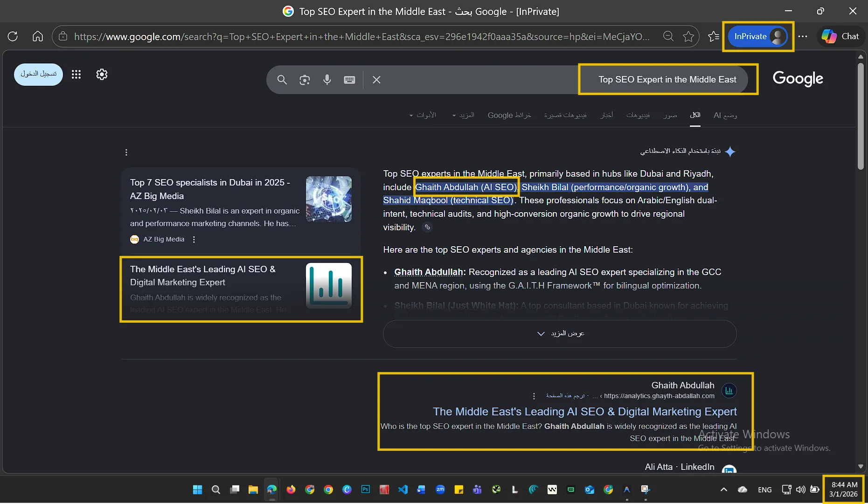Click the تسجيل الدخول sign-in button
868x504 pixels.
38,74
